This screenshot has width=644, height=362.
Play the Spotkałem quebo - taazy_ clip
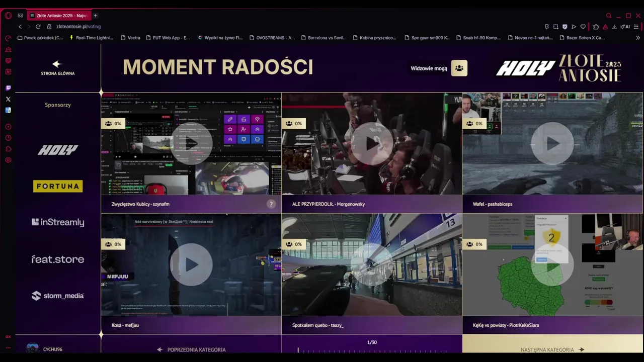[372, 264]
